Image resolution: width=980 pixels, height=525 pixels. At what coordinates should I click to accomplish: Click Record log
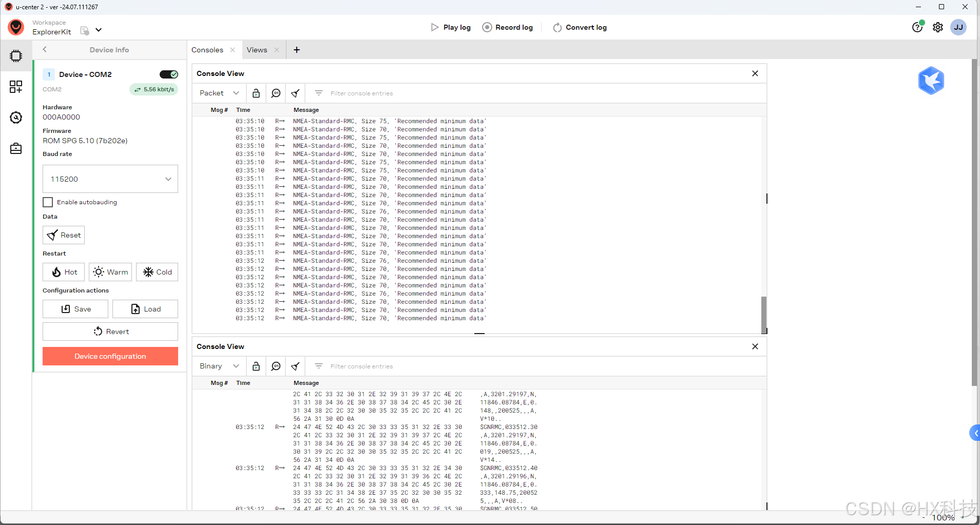tap(508, 27)
